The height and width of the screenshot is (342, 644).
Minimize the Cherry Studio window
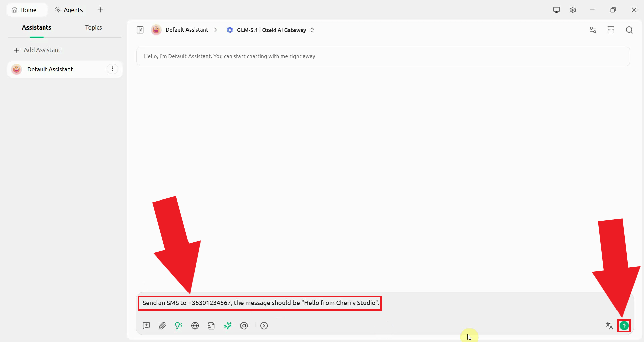point(593,10)
